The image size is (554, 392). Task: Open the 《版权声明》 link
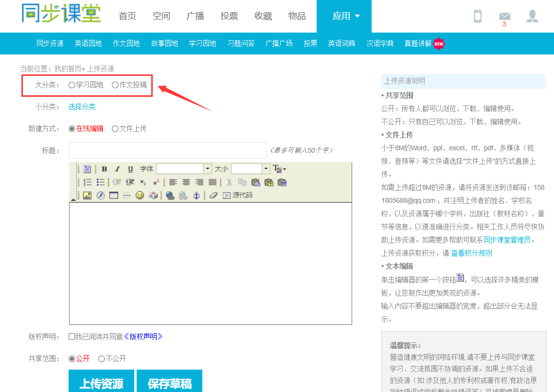tap(143, 337)
